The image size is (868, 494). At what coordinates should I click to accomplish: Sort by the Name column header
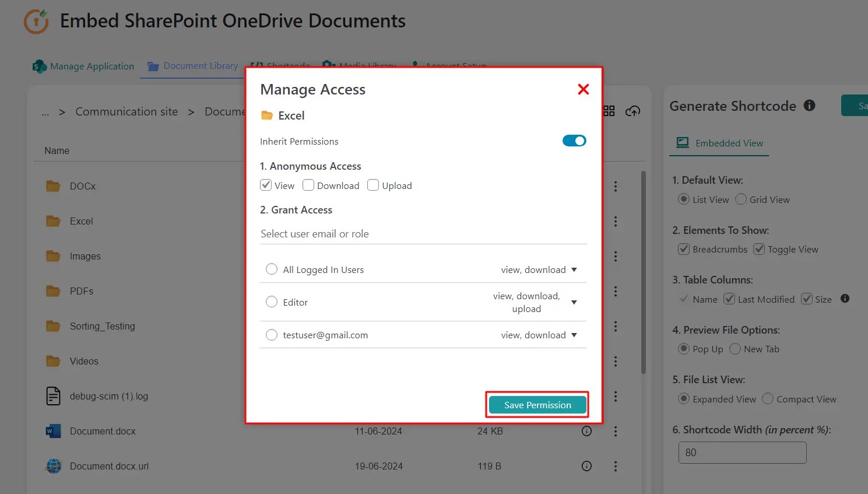point(57,150)
